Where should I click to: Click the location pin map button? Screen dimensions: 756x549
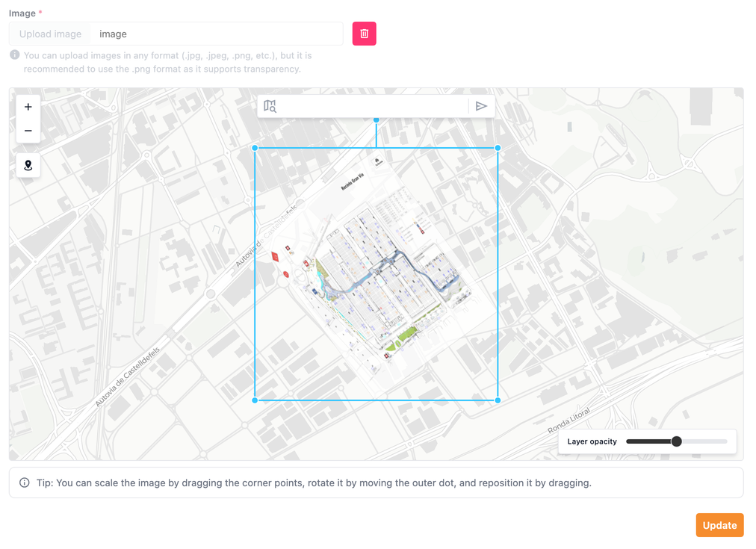coord(28,166)
